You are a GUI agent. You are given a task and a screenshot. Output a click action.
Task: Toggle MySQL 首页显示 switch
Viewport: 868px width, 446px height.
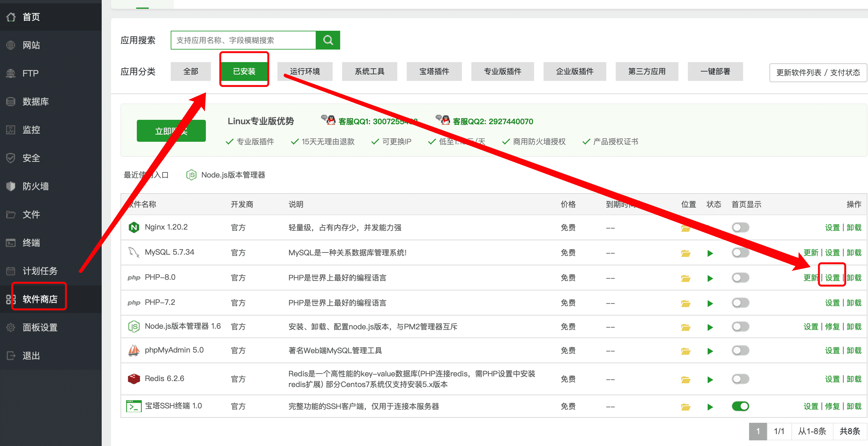click(x=740, y=252)
